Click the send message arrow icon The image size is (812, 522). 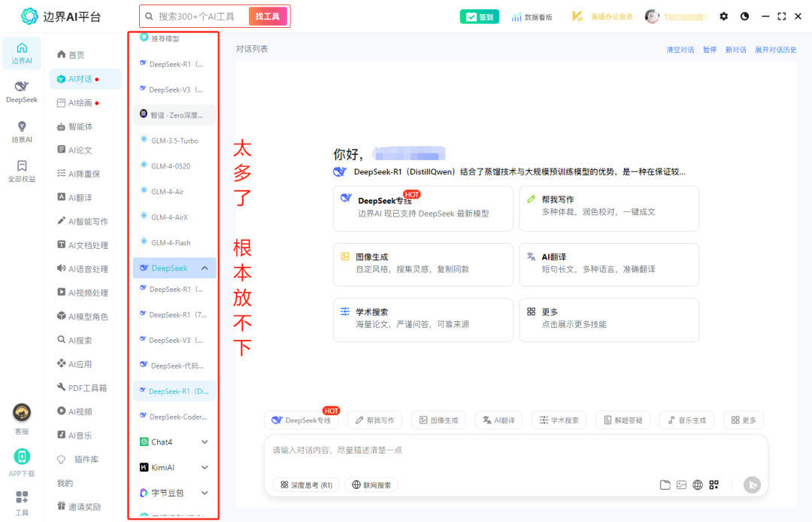752,485
